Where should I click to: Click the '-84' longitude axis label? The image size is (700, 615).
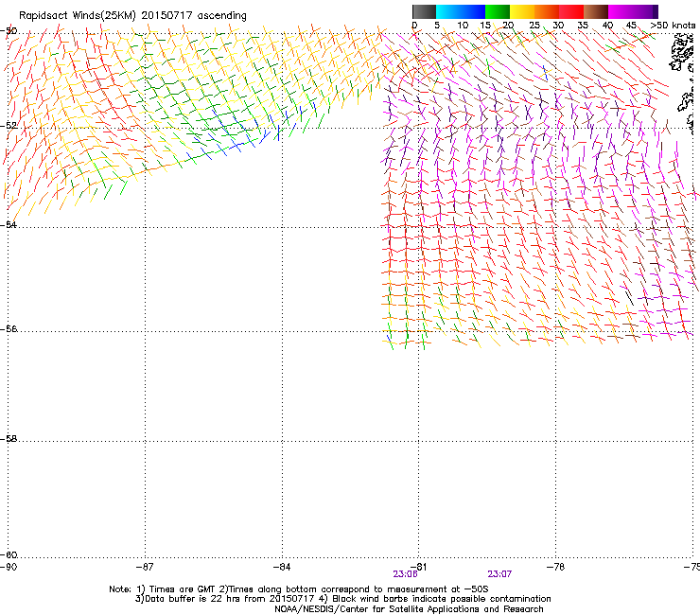(x=282, y=567)
